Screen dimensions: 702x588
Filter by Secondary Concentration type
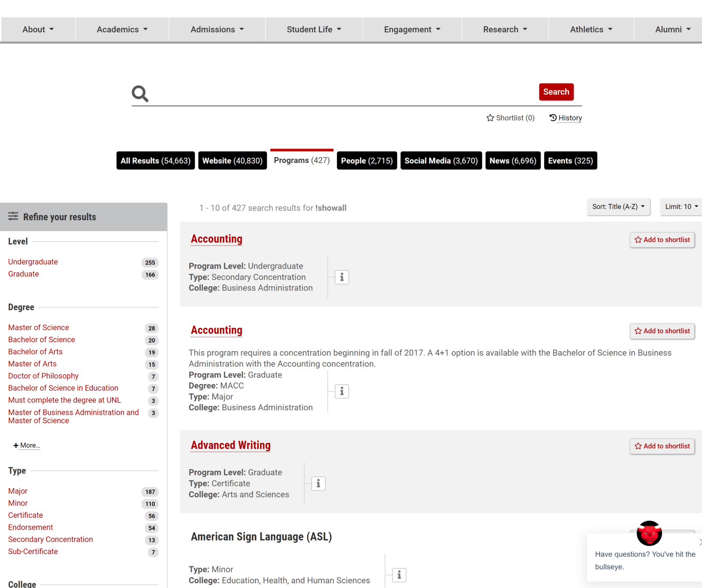point(51,540)
